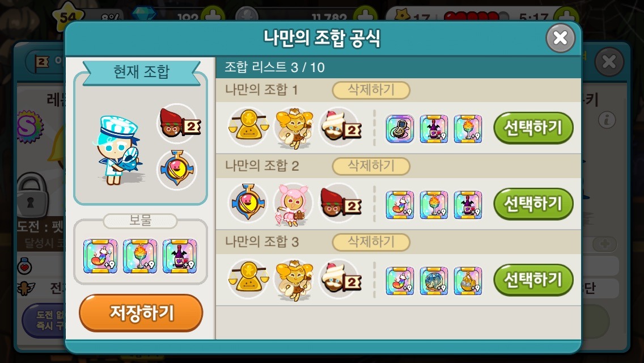
Task: Save the current combination with 저장하기
Action: (x=141, y=313)
